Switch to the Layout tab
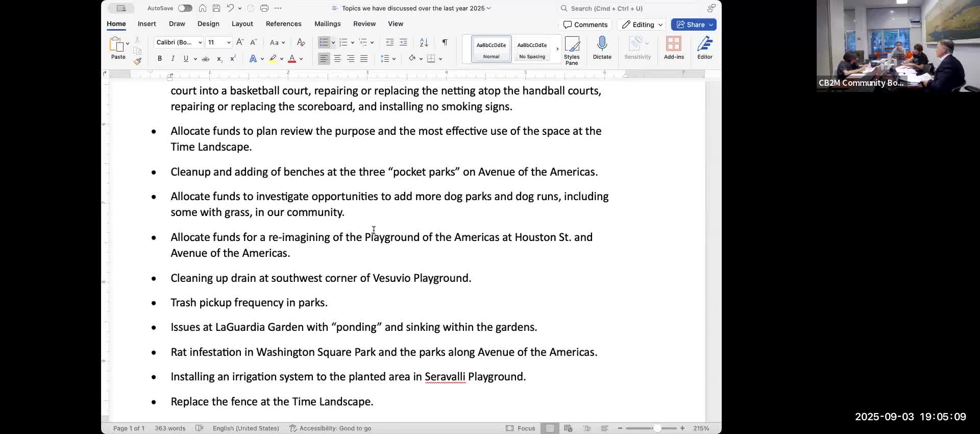The image size is (980, 434). [242, 24]
